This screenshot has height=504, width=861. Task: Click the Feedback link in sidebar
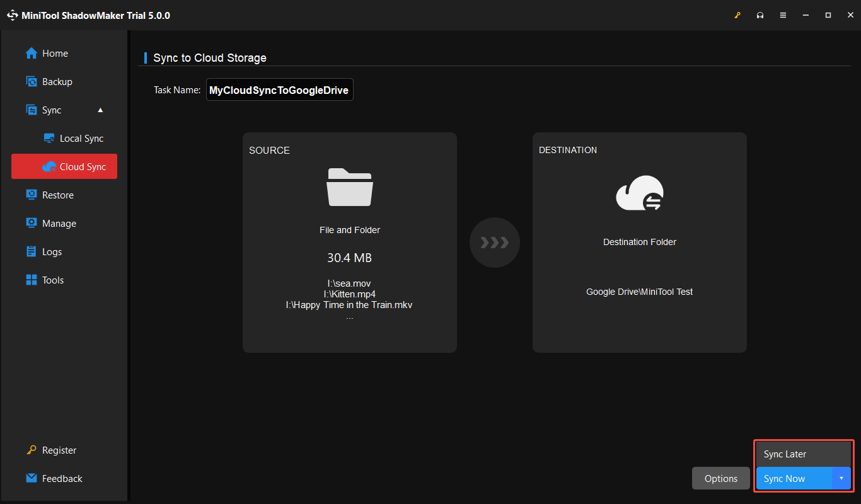pos(62,479)
